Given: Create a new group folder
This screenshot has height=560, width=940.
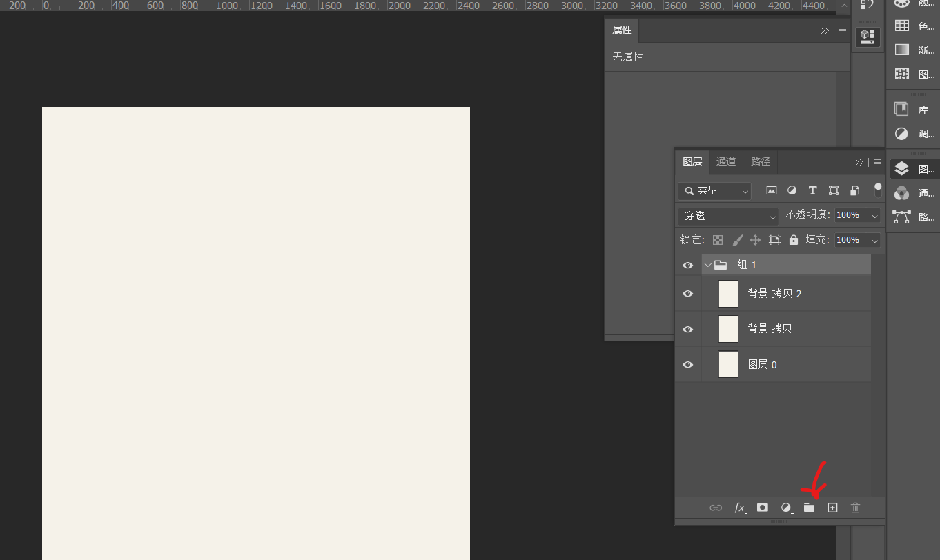Looking at the screenshot, I should click(x=809, y=508).
